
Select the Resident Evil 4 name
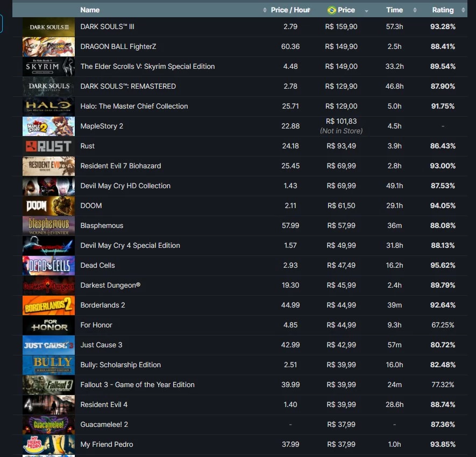tap(104, 404)
